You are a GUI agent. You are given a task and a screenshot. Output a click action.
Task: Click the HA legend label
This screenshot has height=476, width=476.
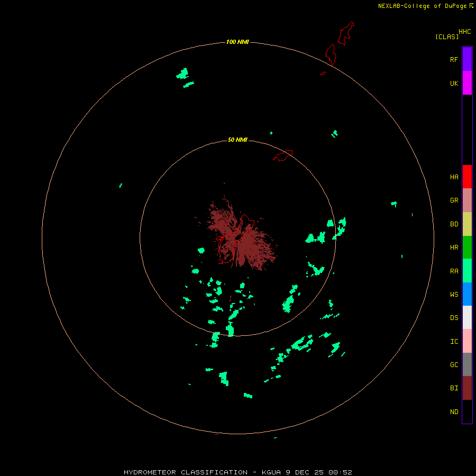(454, 177)
